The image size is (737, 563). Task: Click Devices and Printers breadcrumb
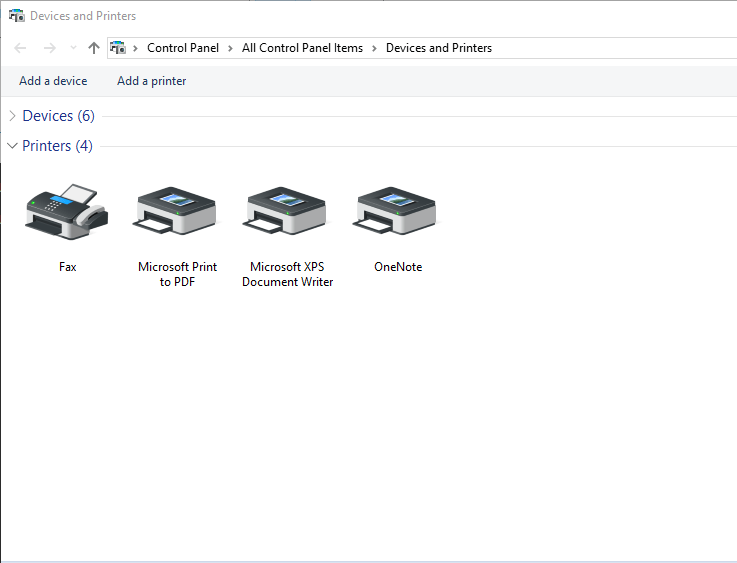(439, 48)
